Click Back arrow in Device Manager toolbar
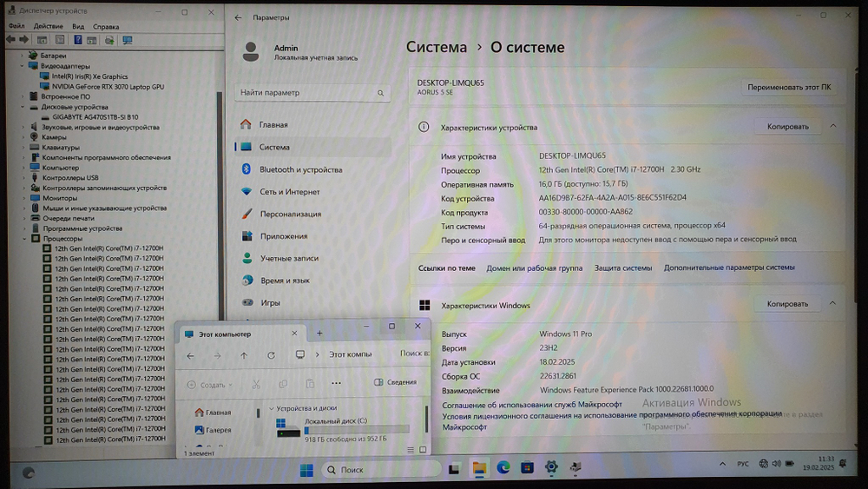Image resolution: width=868 pixels, height=489 pixels. (10, 40)
